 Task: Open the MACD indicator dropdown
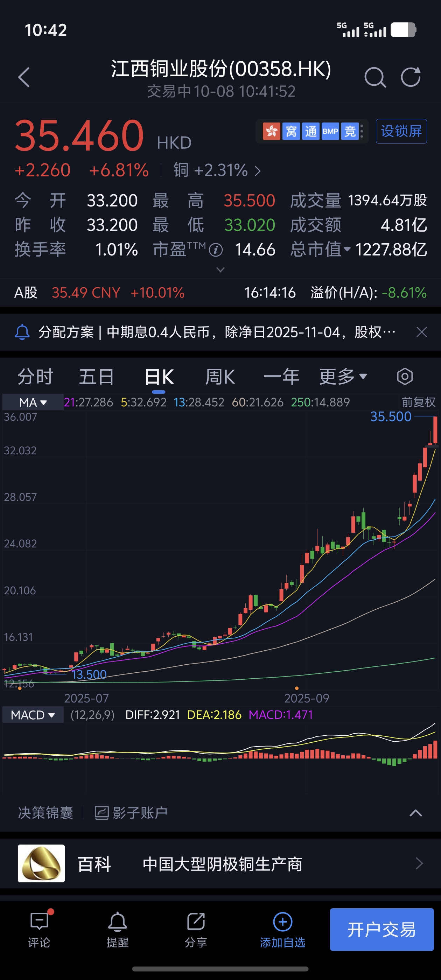tap(33, 715)
